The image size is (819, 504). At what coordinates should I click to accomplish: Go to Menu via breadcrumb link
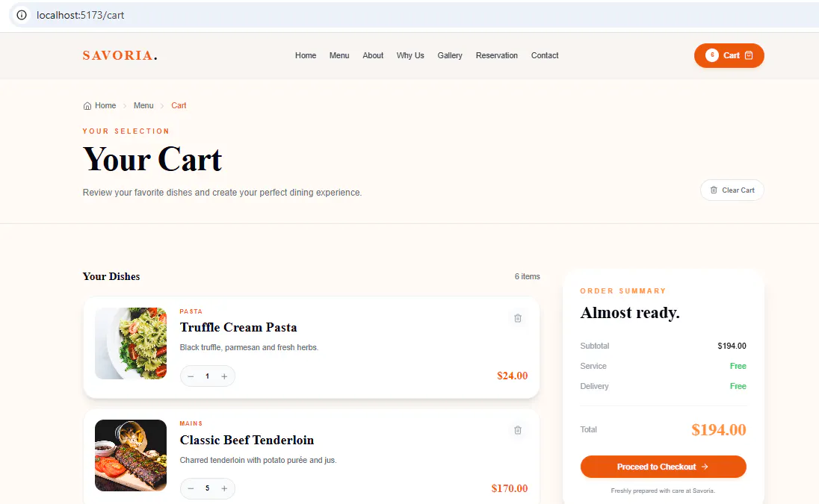click(143, 105)
